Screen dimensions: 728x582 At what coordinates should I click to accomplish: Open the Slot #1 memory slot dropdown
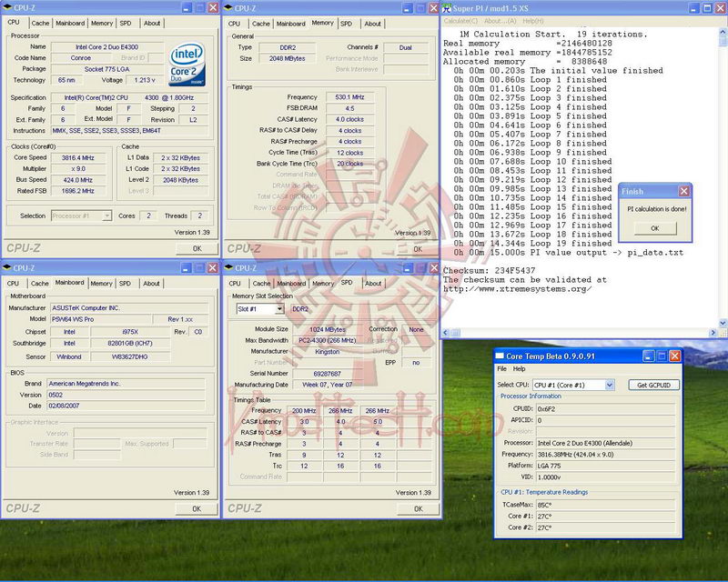point(279,309)
